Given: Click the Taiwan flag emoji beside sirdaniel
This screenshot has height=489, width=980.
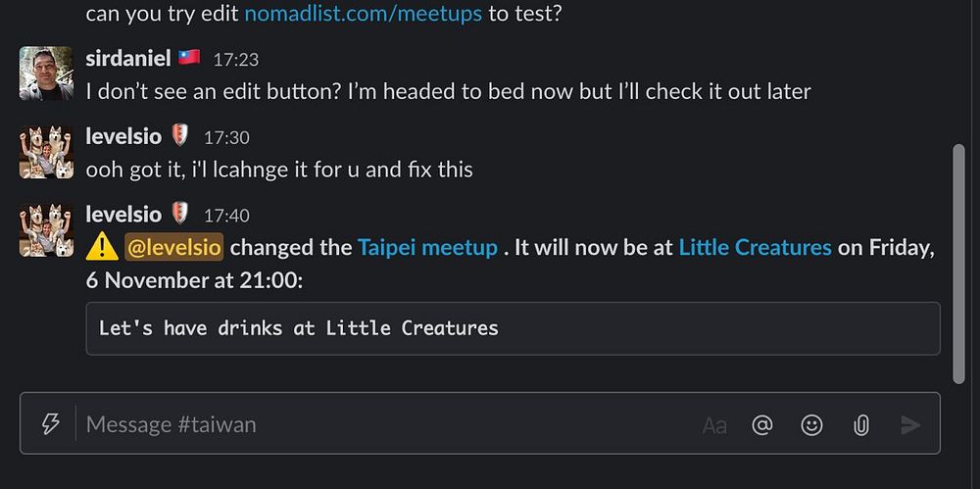Looking at the screenshot, I should 189,58.
